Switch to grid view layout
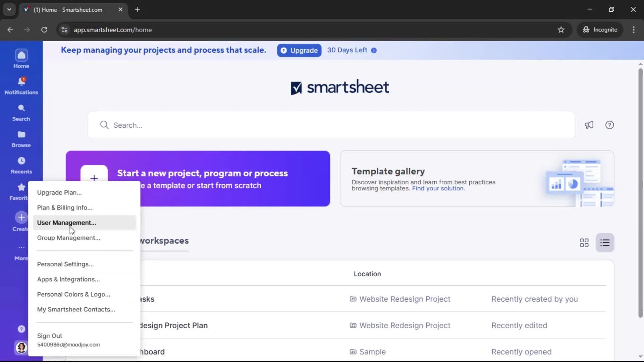 (584, 243)
